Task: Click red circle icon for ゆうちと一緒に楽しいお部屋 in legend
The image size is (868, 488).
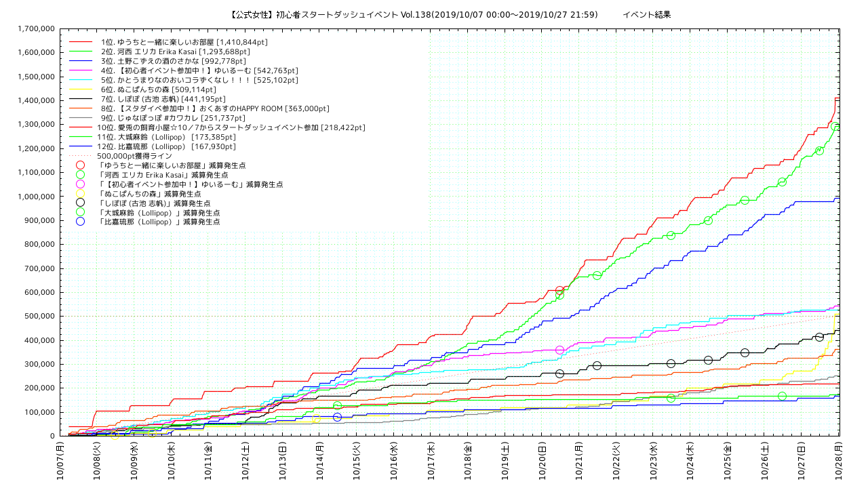Action: (x=81, y=165)
